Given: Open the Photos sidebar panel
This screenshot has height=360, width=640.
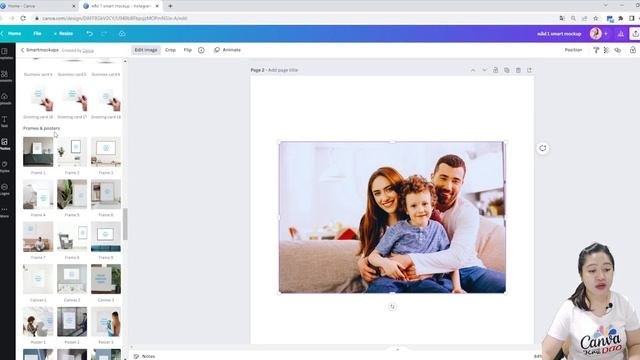Looking at the screenshot, I should pos(5,144).
